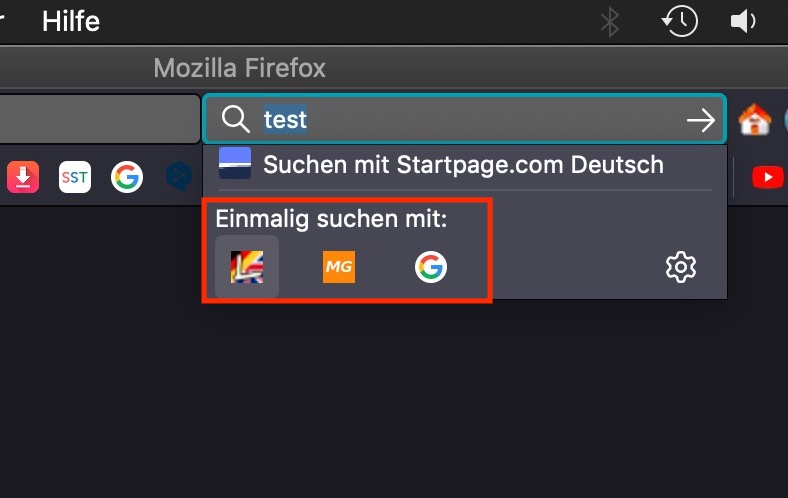788x498 pixels.
Task: Click into the search field containing test
Action: [465, 119]
